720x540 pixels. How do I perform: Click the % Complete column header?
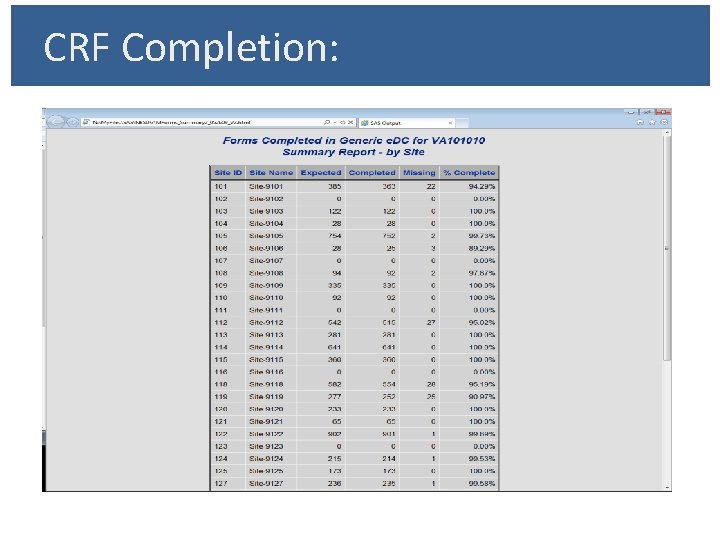click(469, 173)
